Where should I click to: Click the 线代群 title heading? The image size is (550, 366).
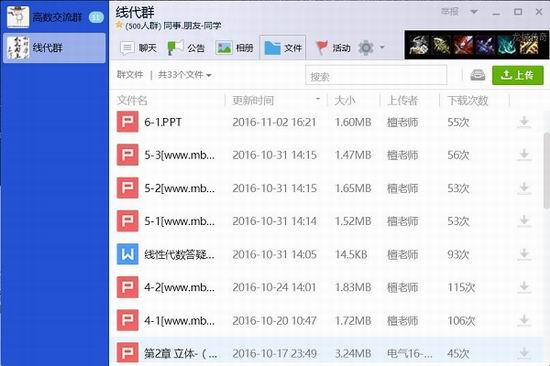point(135,13)
